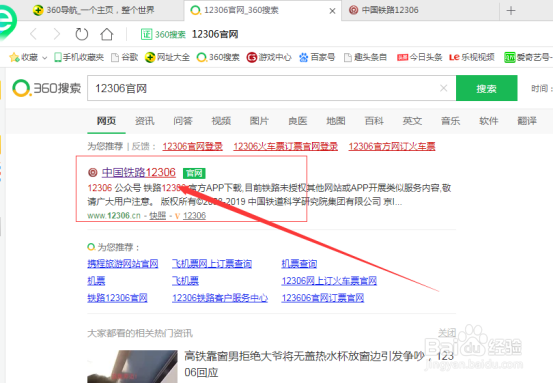554x384 pixels.
Task: Select the 良医 search tab
Action: click(297, 121)
